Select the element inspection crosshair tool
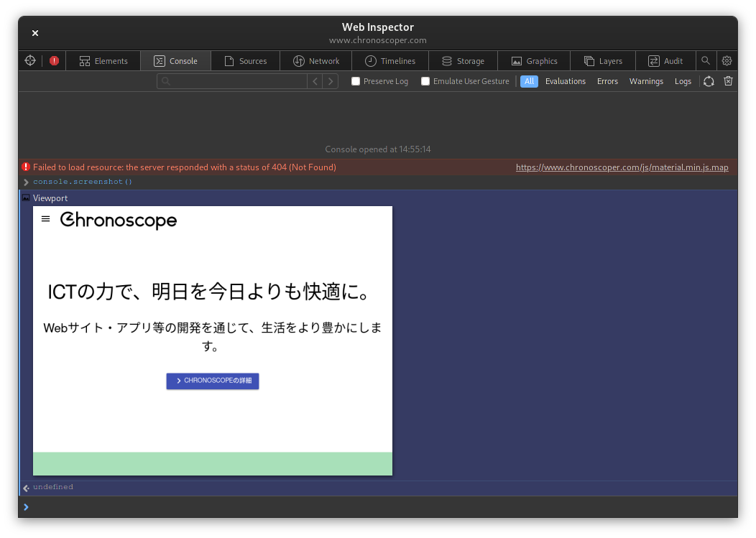The width and height of the screenshot is (756, 538). click(29, 61)
